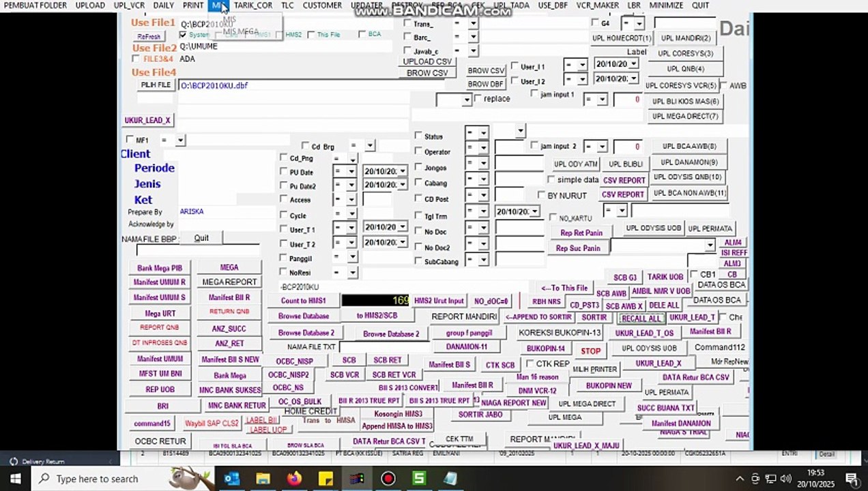Open the combo box beside replace

pyautogui.click(x=467, y=100)
